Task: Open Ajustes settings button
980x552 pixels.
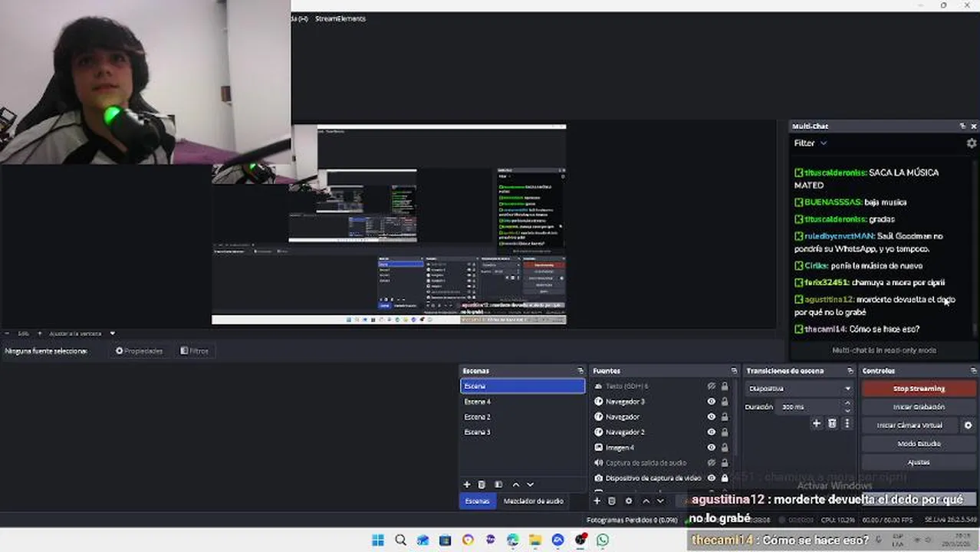Action: point(919,462)
